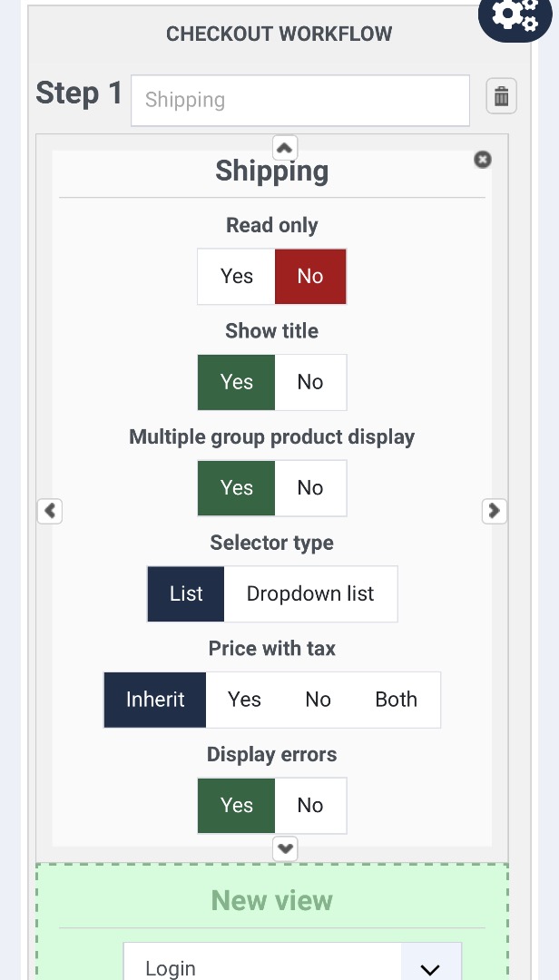
Task: Turn off Display errors
Action: point(310,805)
